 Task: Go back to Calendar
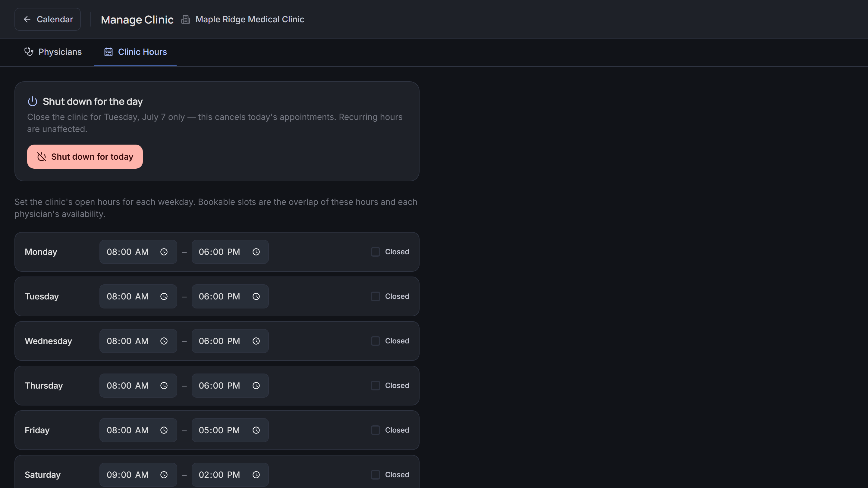tap(48, 19)
